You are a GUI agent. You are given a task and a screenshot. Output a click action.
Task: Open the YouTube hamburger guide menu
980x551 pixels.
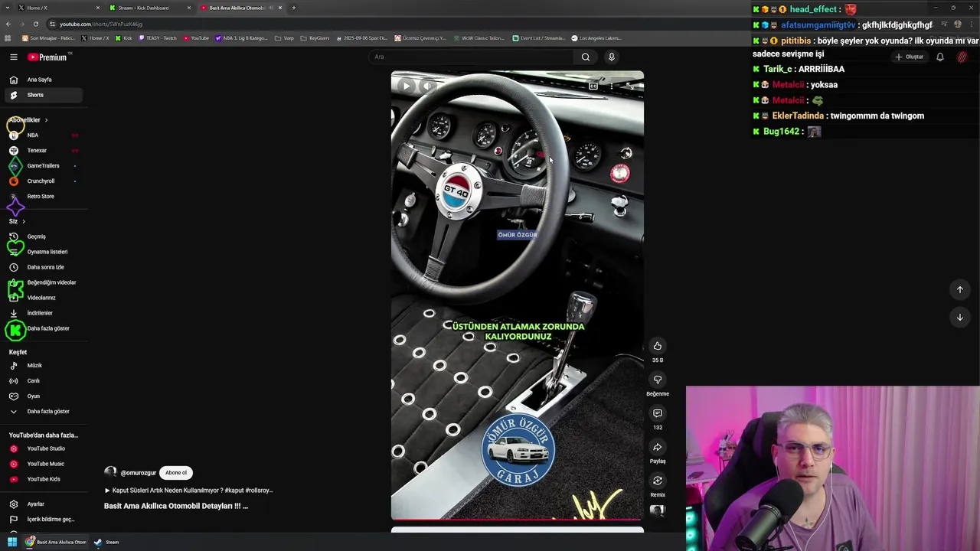[x=14, y=57]
